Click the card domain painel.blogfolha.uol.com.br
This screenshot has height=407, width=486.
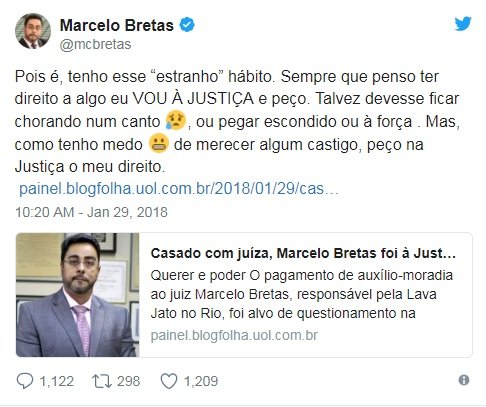(x=234, y=335)
